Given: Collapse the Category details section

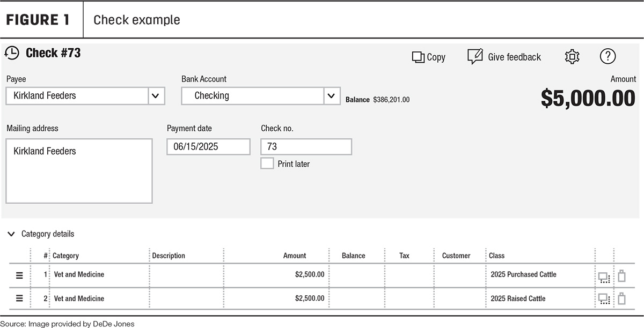Looking at the screenshot, I should 11,234.
